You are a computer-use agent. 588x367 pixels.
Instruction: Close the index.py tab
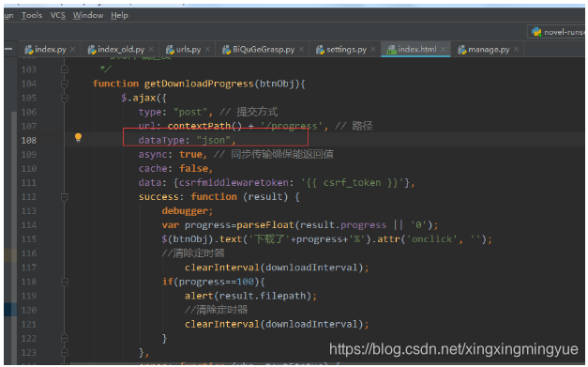click(x=73, y=50)
